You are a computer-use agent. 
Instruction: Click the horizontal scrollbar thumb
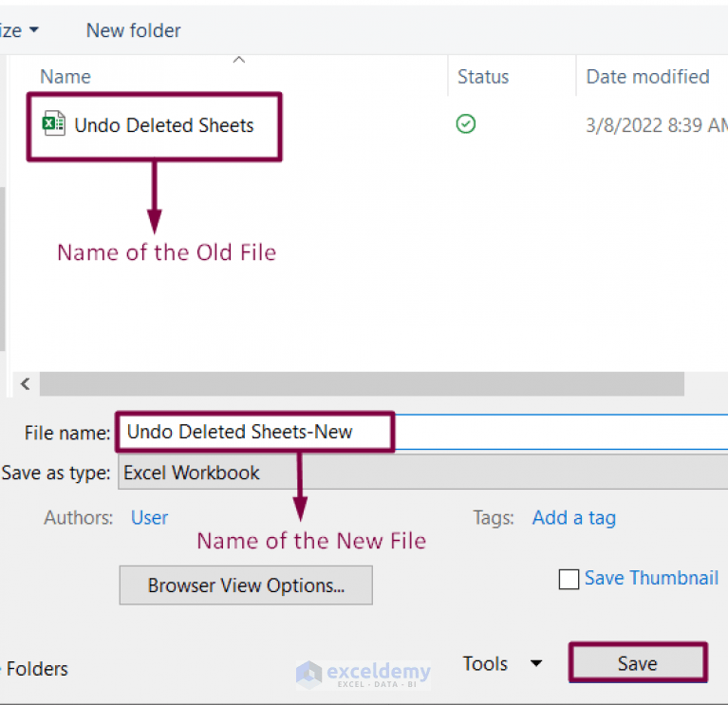click(362, 384)
